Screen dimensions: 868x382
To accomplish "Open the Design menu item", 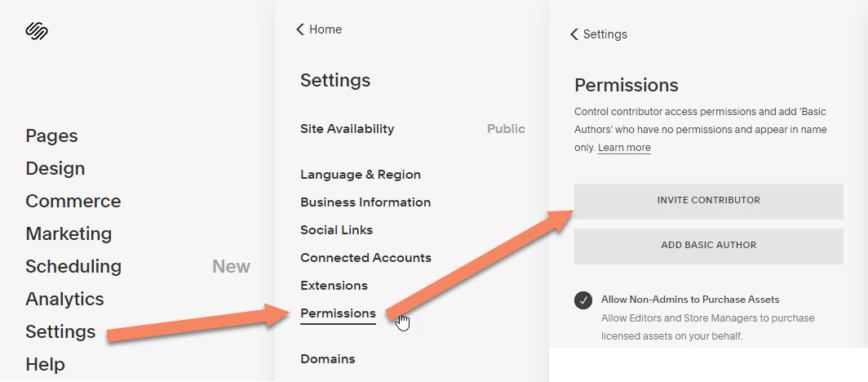I will click(x=55, y=168).
